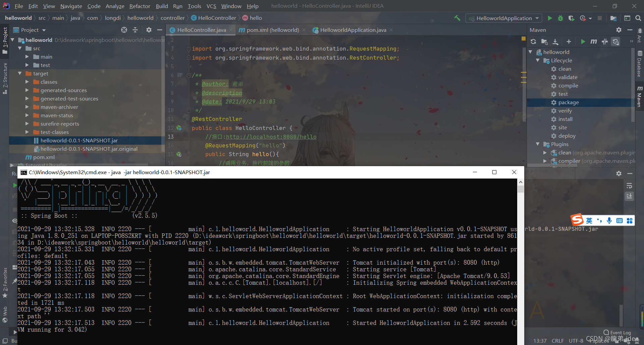Hide the Project tool window
This screenshot has height=345, width=644.
click(160, 30)
